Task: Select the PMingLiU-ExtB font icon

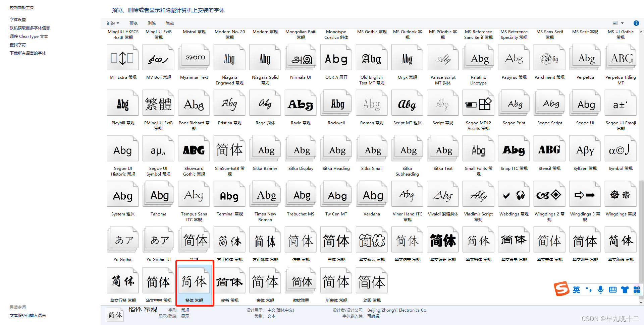Action: point(158,104)
